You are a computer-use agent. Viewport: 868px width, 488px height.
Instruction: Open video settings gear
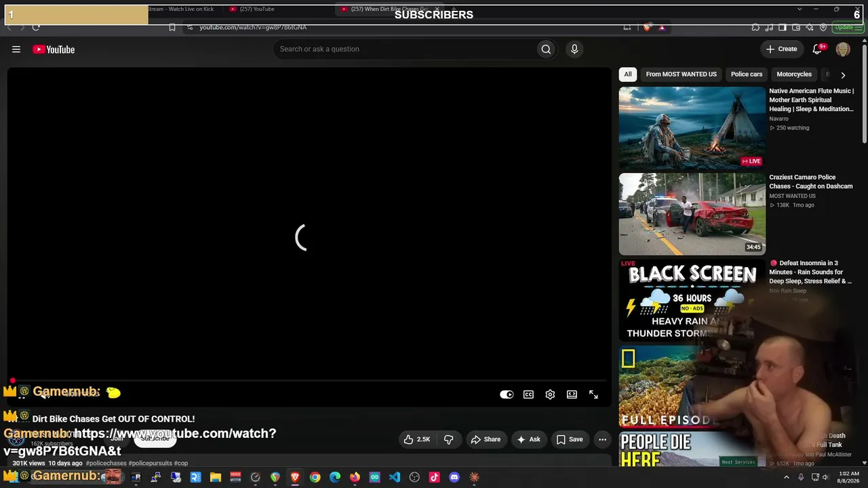[x=550, y=394]
